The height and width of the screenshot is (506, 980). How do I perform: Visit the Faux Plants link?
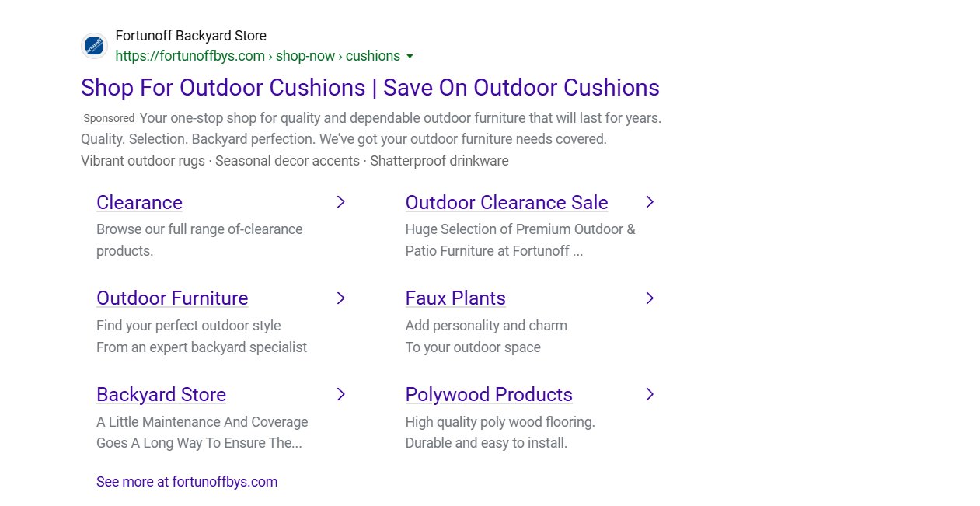pyautogui.click(x=455, y=298)
